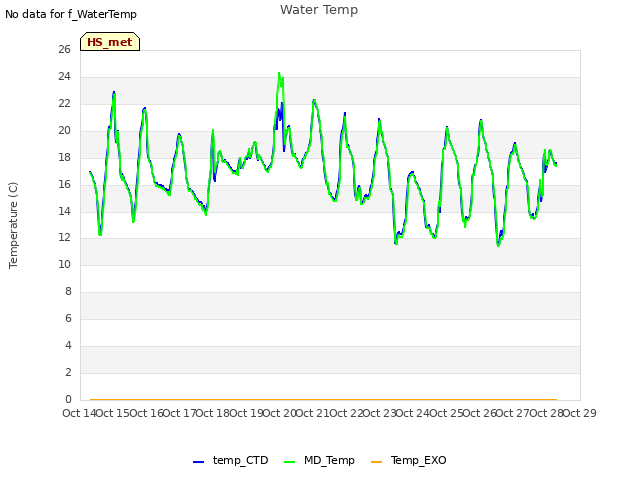640x480 pixels.
Task: Click the blue temp_CTD legend swatch
Action: click(x=198, y=462)
